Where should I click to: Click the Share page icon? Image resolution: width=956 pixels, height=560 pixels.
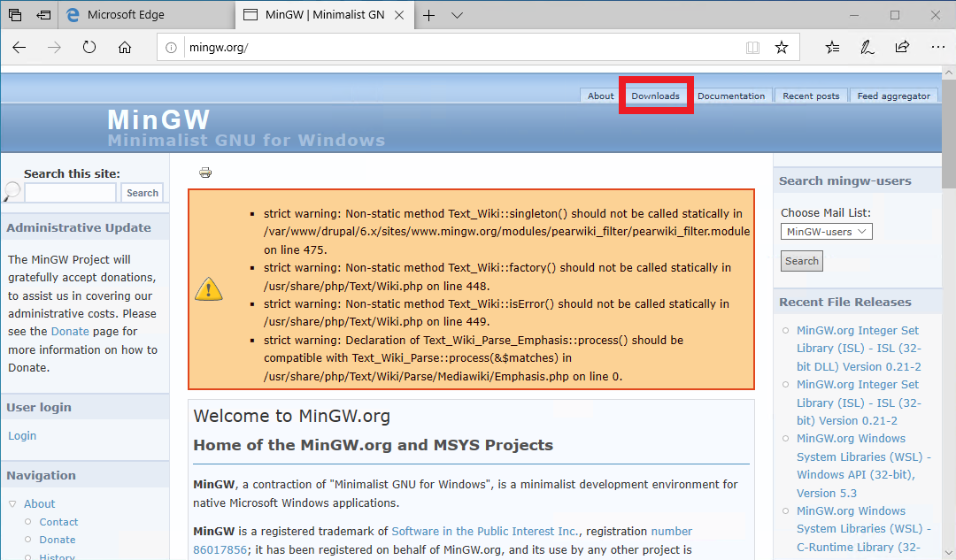coord(902,48)
